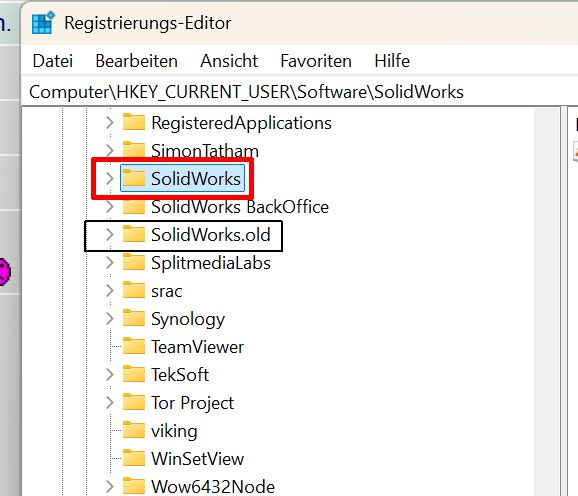Select the SolidWorks folder icon

(x=133, y=178)
